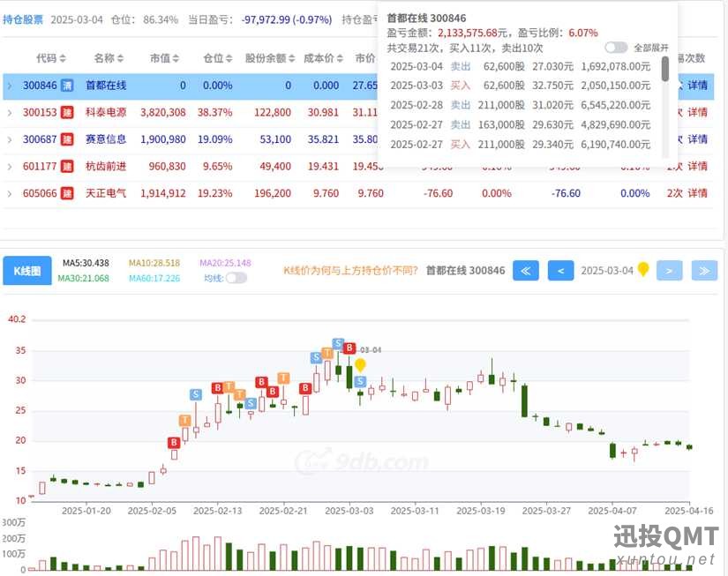728x576 pixels.
Task: Jump back with the double-left arrow button
Action: [526, 271]
